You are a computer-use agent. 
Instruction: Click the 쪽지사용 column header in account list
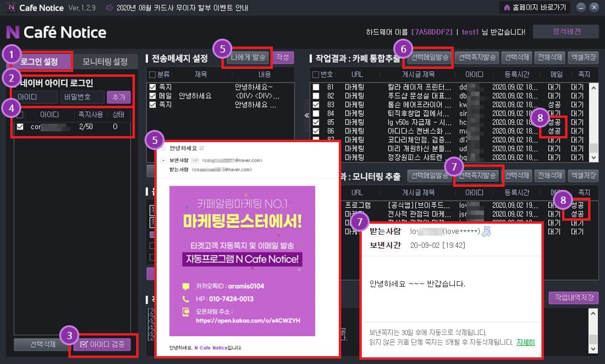pyautogui.click(x=90, y=114)
